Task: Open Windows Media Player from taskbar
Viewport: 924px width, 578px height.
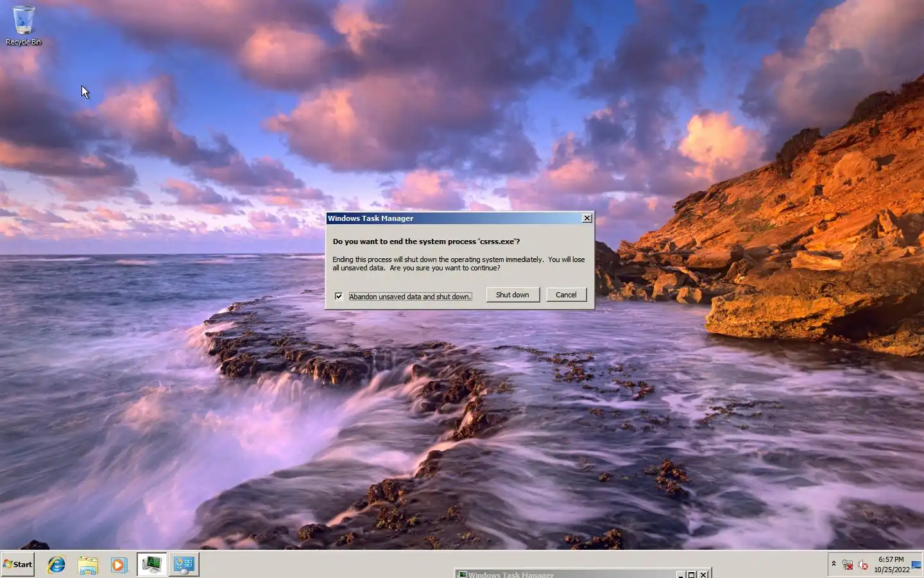Action: point(119,565)
